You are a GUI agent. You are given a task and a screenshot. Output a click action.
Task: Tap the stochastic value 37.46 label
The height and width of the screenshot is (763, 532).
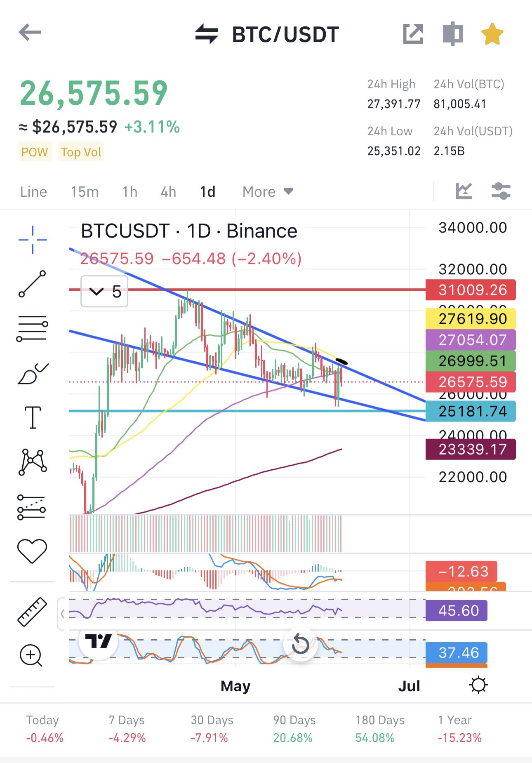click(x=457, y=653)
